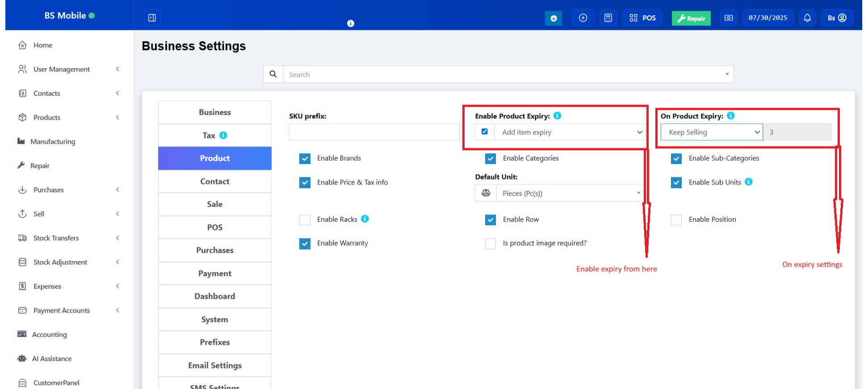868x389 pixels.
Task: Open the Prefixes settings tab
Action: click(x=214, y=342)
